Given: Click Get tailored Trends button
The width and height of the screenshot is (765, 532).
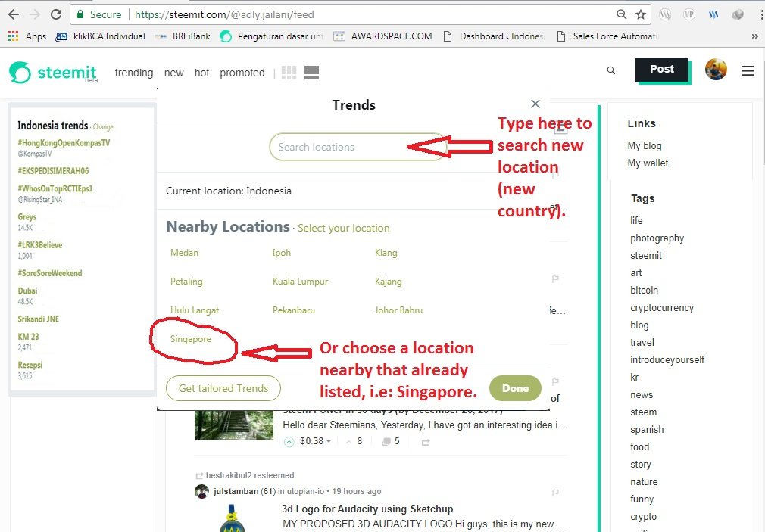Looking at the screenshot, I should (x=223, y=388).
